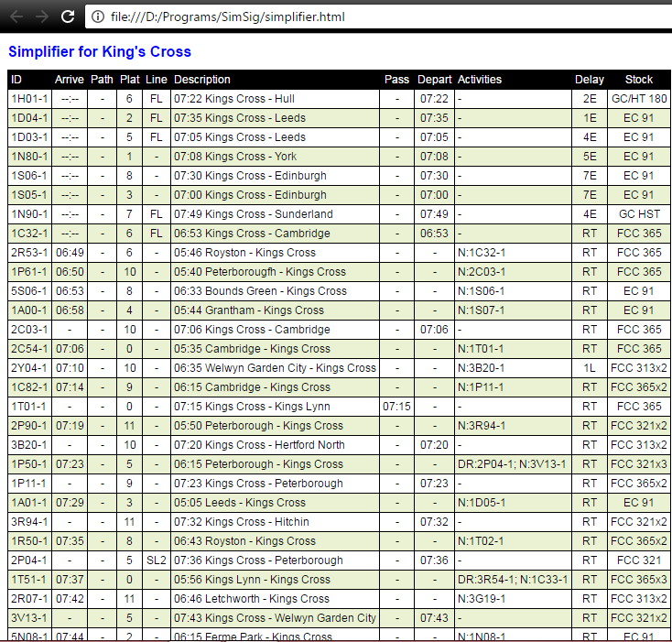
Task: Click activity N:1T02-1
Action: [x=481, y=541]
